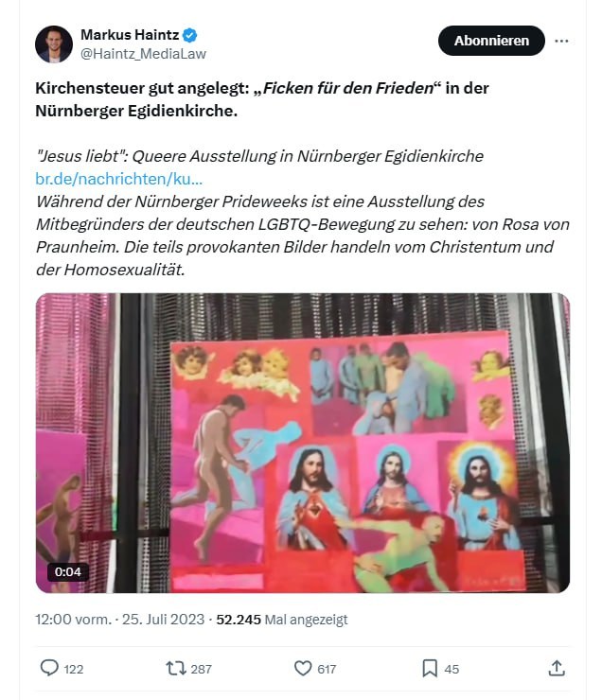Click the Abonnieren button
602x700 pixels.
tap(491, 41)
